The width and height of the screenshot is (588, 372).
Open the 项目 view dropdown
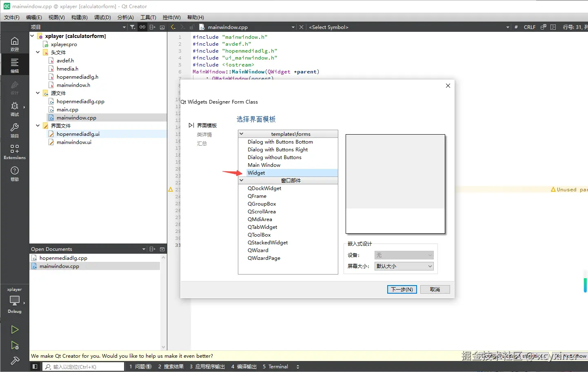tap(124, 27)
